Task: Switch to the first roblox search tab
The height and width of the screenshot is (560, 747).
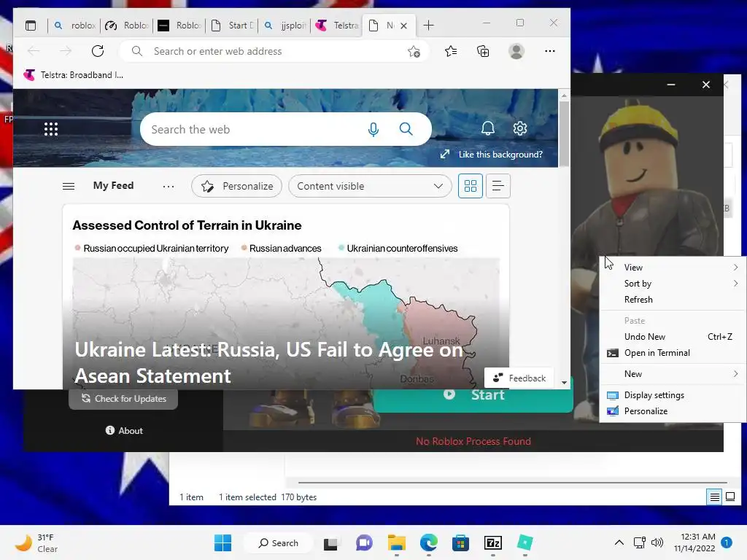Action: [x=74, y=26]
